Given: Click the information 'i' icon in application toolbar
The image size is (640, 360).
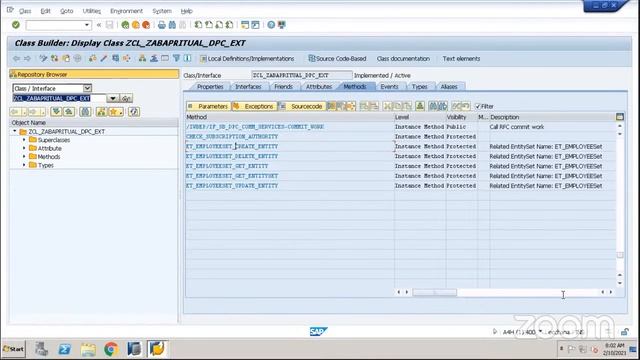Looking at the screenshot, I should [x=187, y=58].
